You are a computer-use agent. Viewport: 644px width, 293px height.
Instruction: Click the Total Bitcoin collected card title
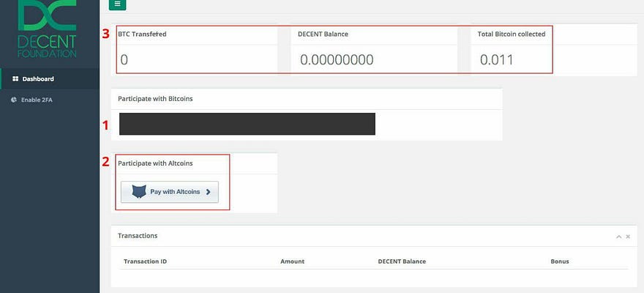pyautogui.click(x=512, y=34)
